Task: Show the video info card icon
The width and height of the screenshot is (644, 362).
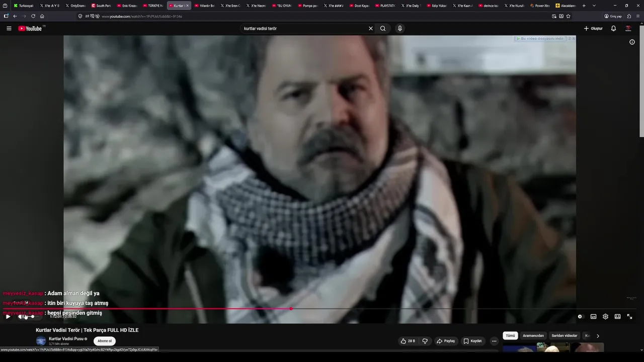Action: pyautogui.click(x=632, y=42)
